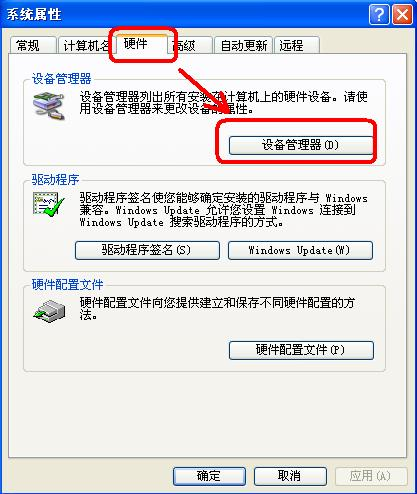Switch to the 远程 tab

coord(297,45)
